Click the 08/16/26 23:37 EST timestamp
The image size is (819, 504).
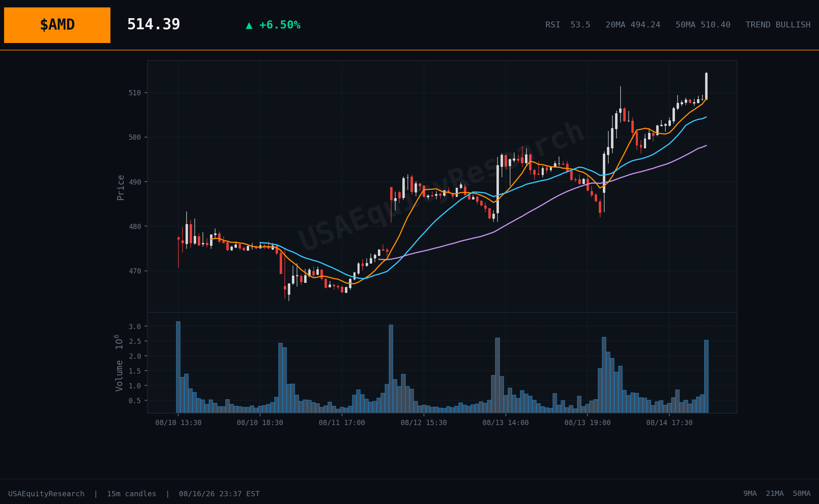click(219, 494)
